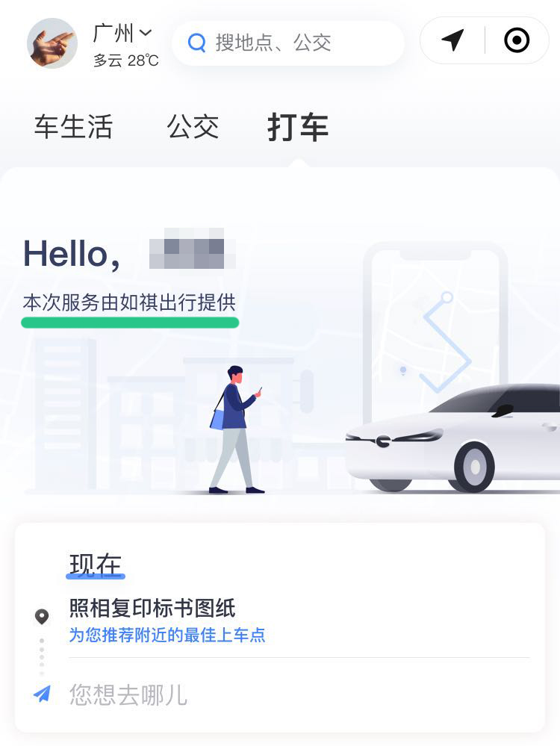
Task: Switch to the 车生活 tab
Action: tap(73, 127)
